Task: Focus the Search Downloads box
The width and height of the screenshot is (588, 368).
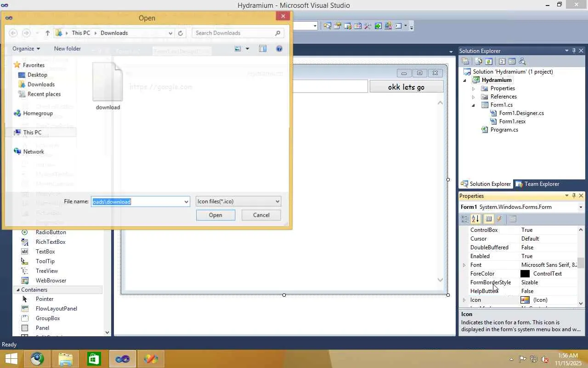Action: (238, 33)
